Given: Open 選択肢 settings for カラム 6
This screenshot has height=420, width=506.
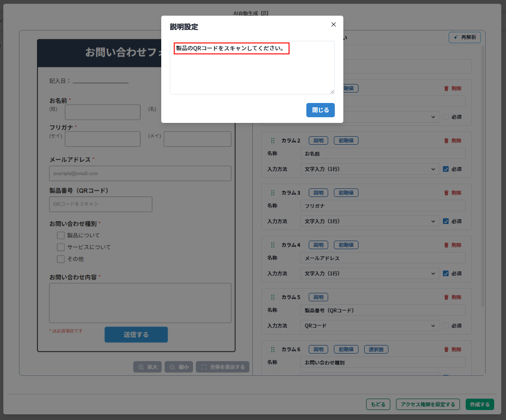Looking at the screenshot, I should (376, 349).
